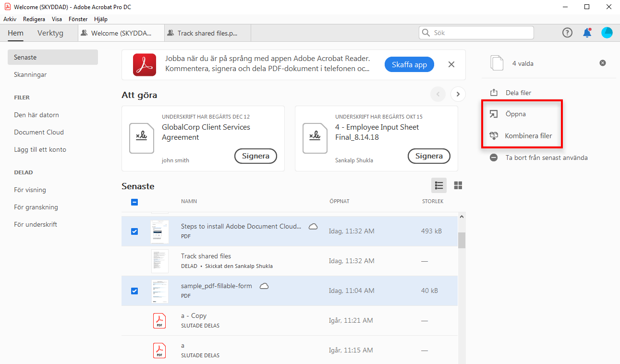The height and width of the screenshot is (364, 620).
Task: Switch to Track shared files document tab
Action: pyautogui.click(x=207, y=33)
